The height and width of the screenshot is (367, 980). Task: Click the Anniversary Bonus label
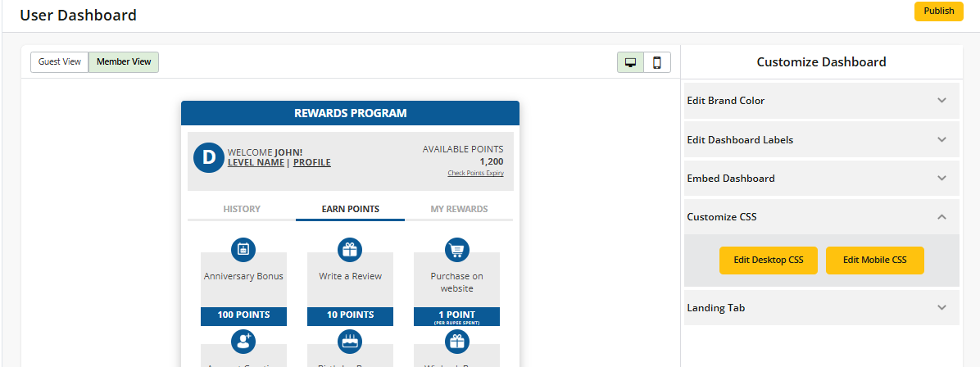(x=243, y=276)
